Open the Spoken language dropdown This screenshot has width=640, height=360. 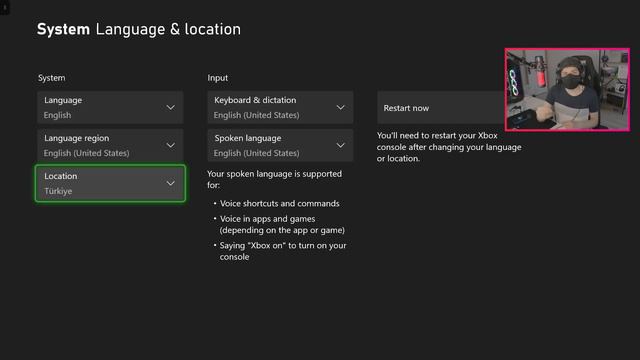[x=280, y=145]
